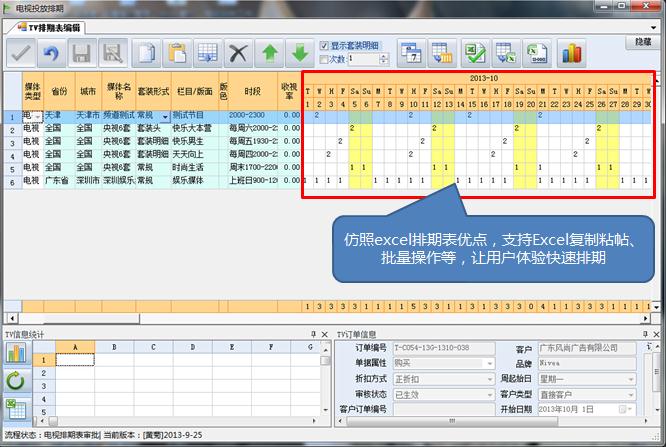Click the 订单编号 input field

pos(444,348)
